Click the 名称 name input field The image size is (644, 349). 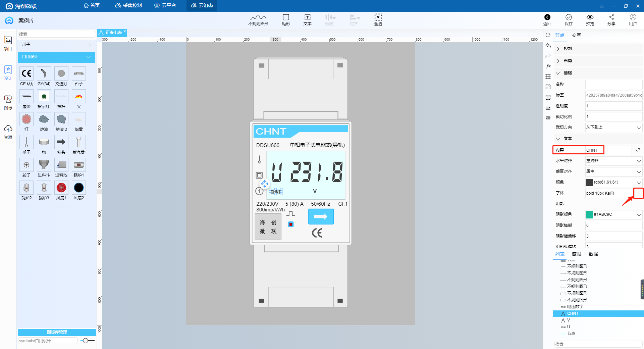point(614,84)
